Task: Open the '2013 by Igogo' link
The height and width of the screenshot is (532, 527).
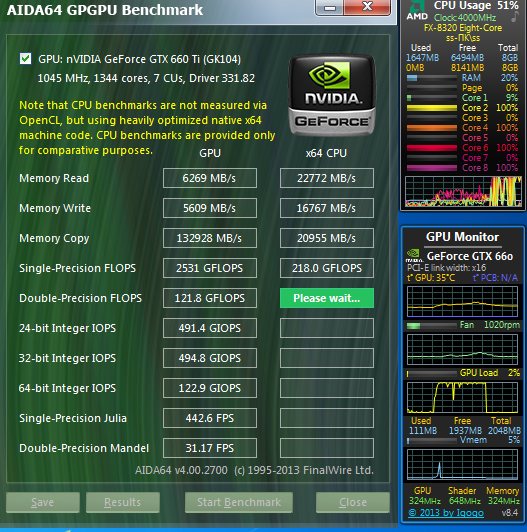Action: click(446, 513)
